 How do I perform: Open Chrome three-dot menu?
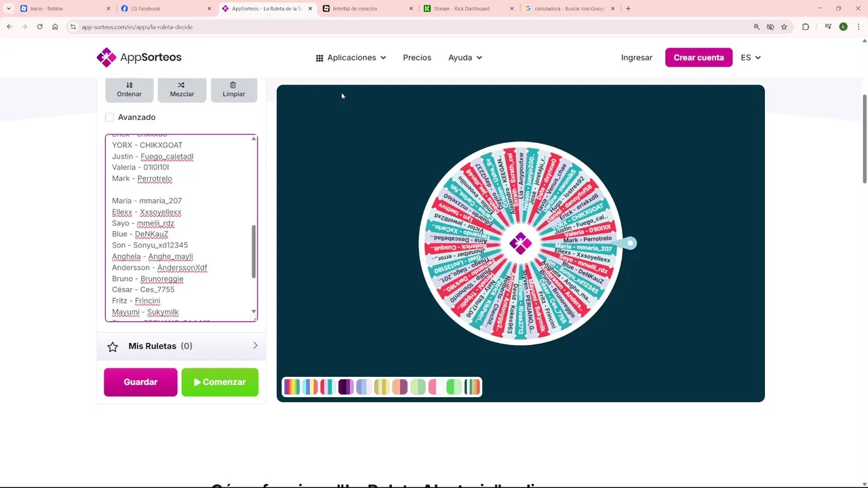[x=859, y=26]
